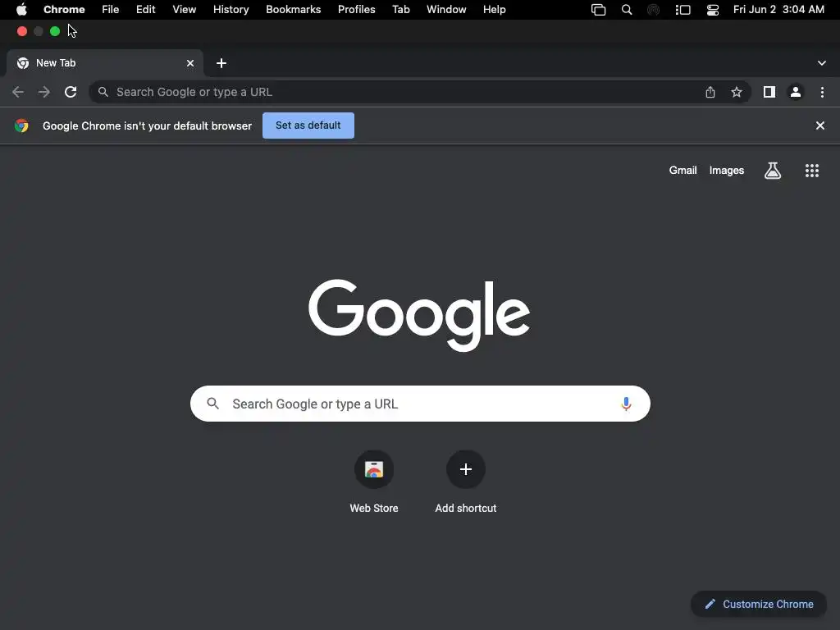Open a new tab with plus button
This screenshot has height=630, width=840.
(x=221, y=63)
